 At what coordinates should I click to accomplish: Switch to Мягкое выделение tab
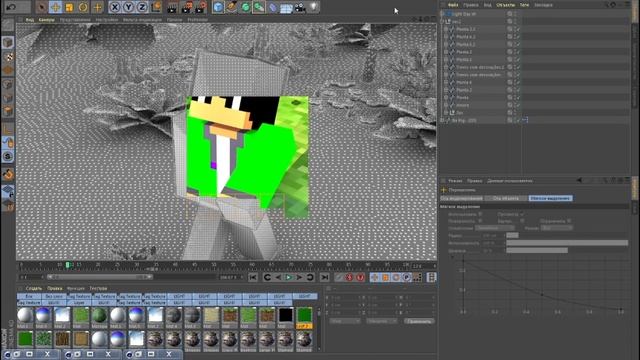coord(550,198)
